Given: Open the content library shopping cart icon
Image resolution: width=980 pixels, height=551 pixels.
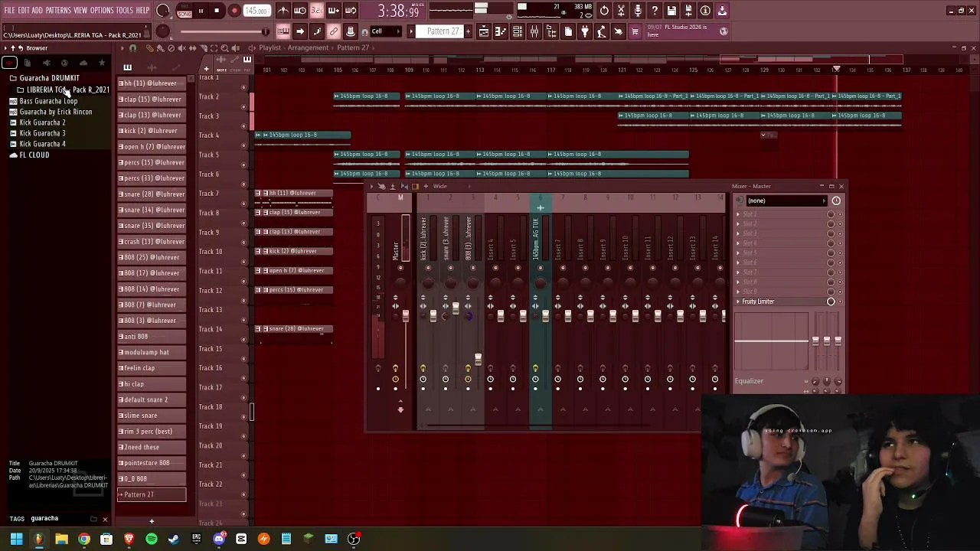Looking at the screenshot, I should pos(635,31).
